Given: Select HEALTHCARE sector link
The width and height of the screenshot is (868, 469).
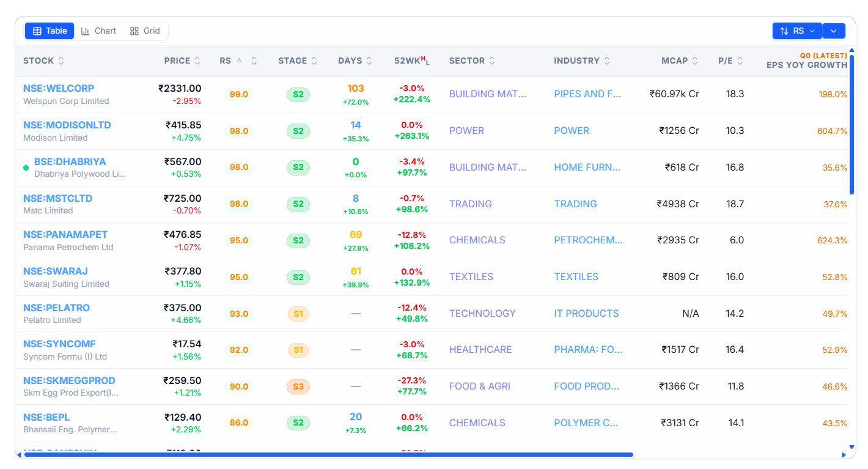Looking at the screenshot, I should (x=480, y=349).
